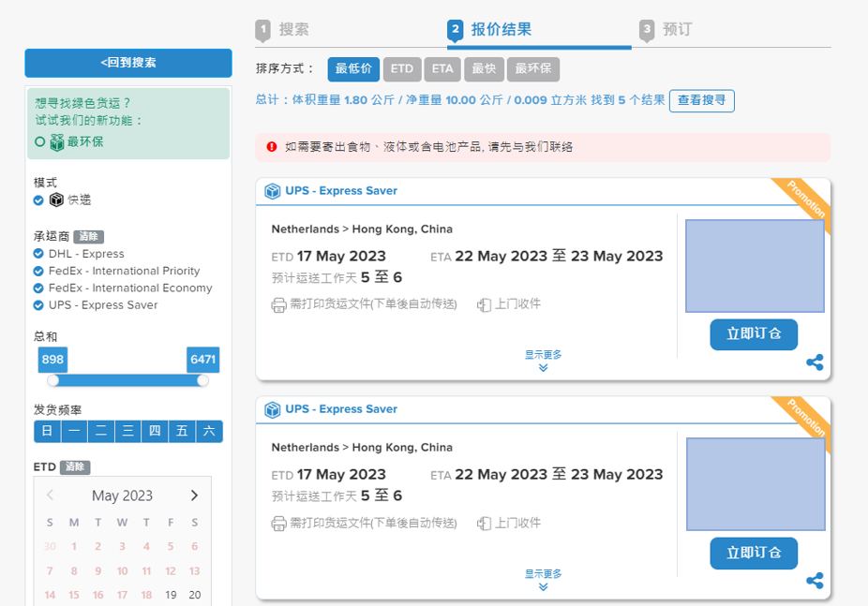The height and width of the screenshot is (606, 868).
Task: Click printer icon in the second quote card
Action: [278, 523]
